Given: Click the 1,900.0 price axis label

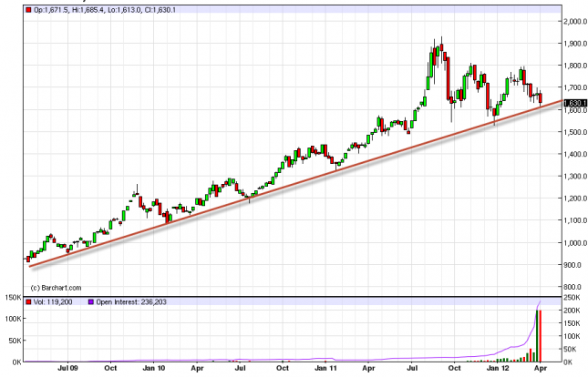Looking at the screenshot, I should pyautogui.click(x=575, y=44).
